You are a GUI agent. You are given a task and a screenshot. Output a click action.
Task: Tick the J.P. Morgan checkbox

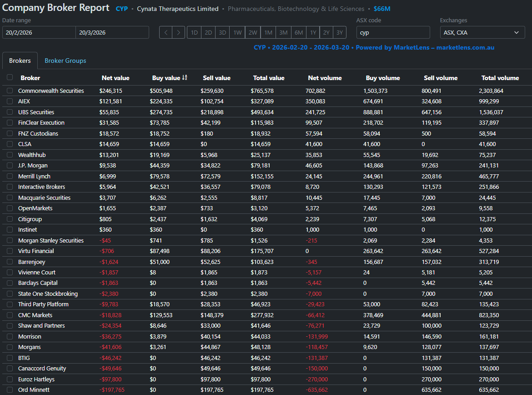[10, 165]
